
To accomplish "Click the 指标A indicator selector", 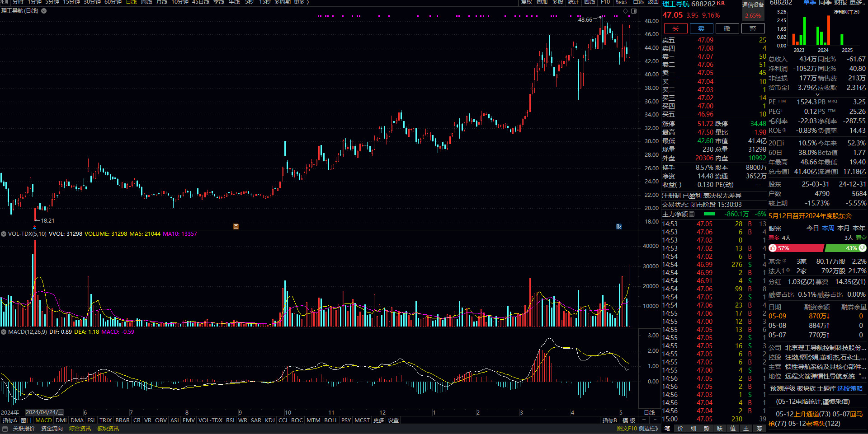I will (9, 420).
